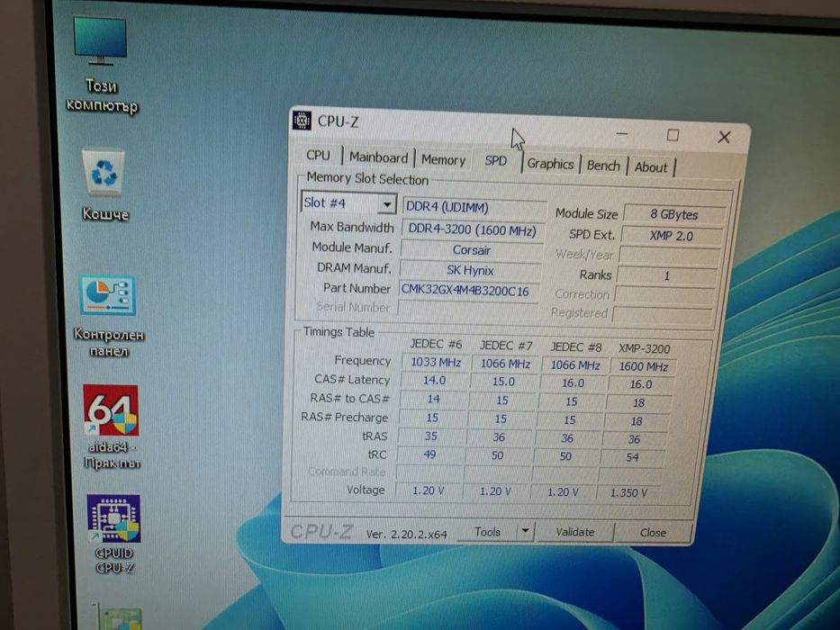Minimize the CPU-Z window
Image resolution: width=840 pixels, height=630 pixels.
click(x=621, y=133)
